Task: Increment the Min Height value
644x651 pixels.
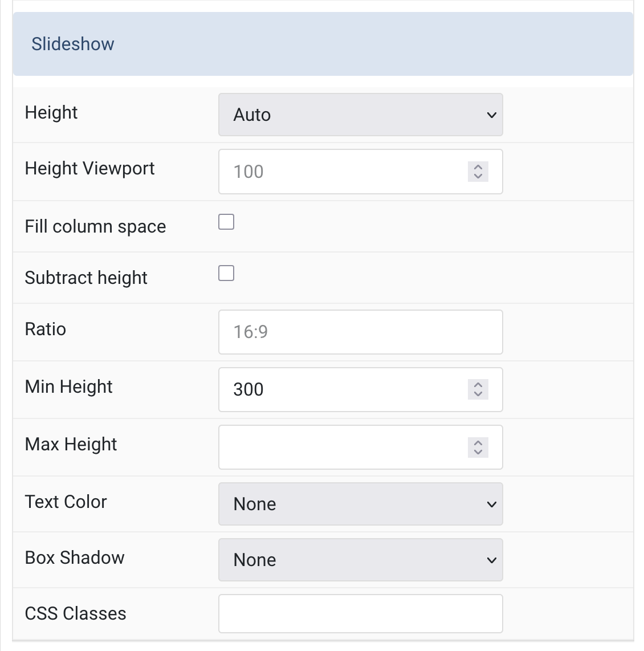Action: pyautogui.click(x=478, y=384)
